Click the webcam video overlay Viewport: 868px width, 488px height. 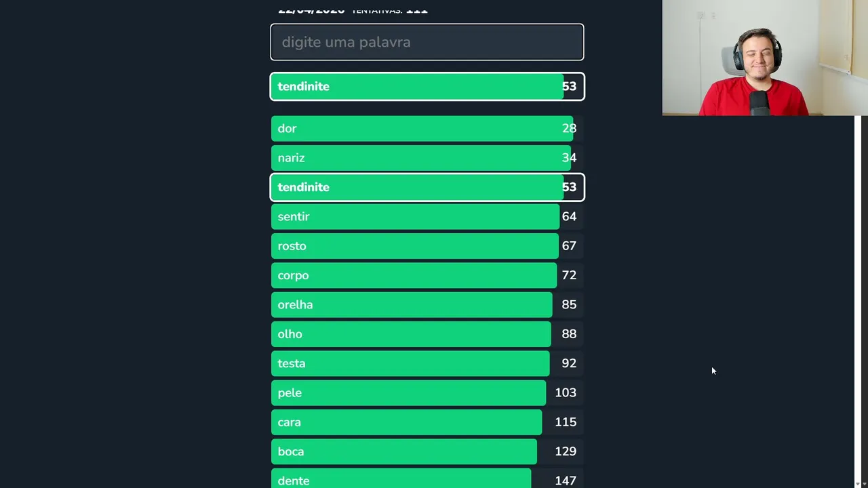(x=765, y=58)
